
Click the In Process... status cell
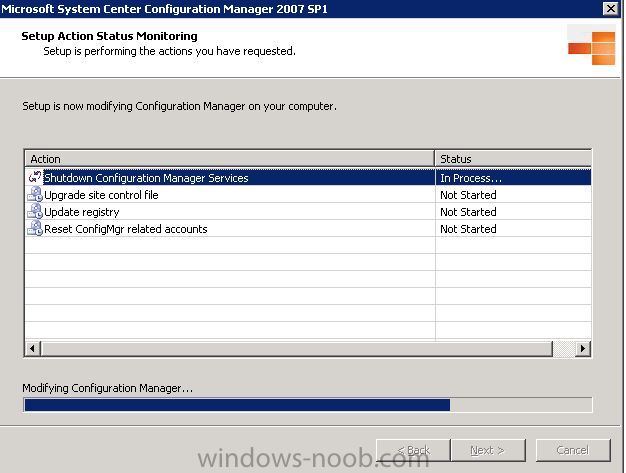[513, 178]
